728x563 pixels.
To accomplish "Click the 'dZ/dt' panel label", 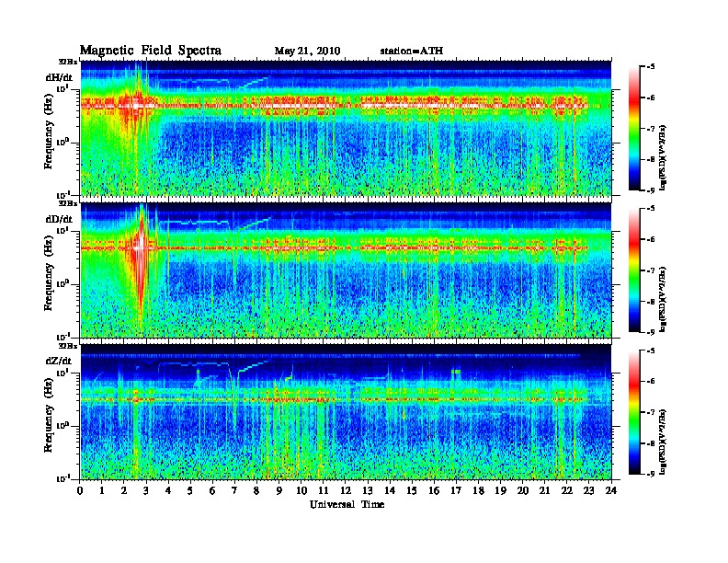I will click(x=59, y=361).
